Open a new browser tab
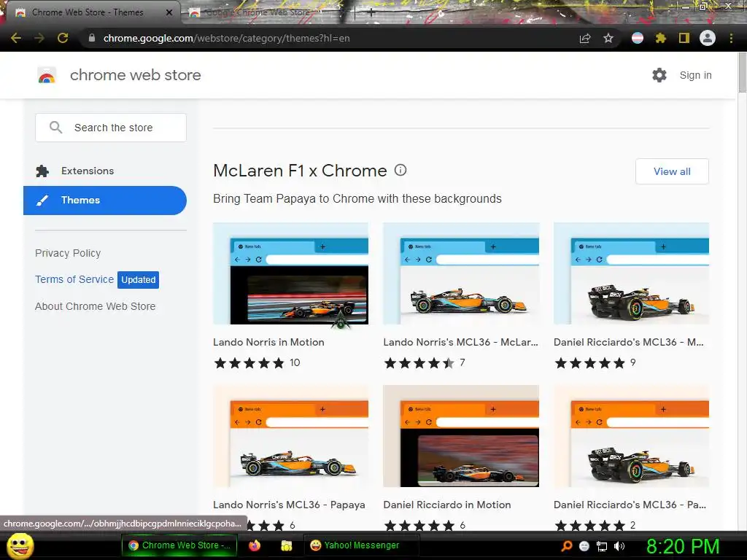 371,13
